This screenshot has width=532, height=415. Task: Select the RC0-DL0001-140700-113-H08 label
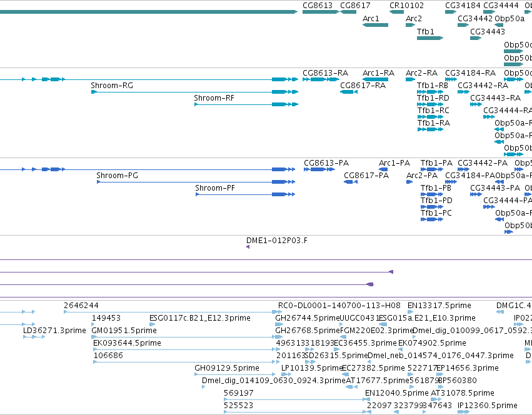[339, 306]
